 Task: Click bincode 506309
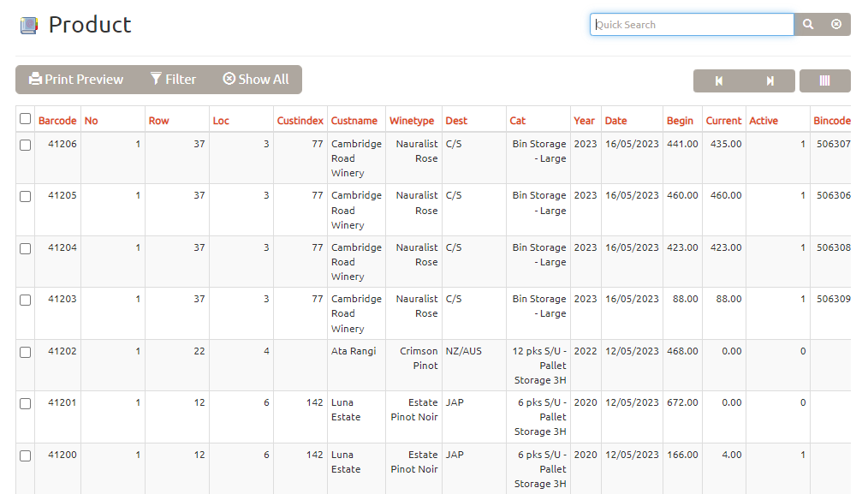click(833, 299)
